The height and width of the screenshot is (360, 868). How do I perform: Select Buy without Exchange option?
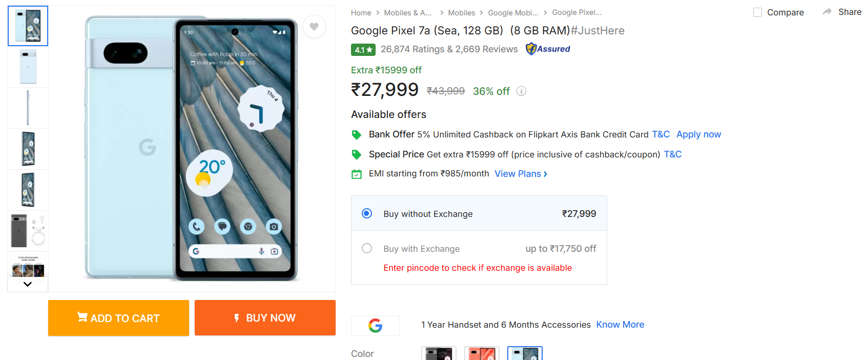(x=367, y=213)
